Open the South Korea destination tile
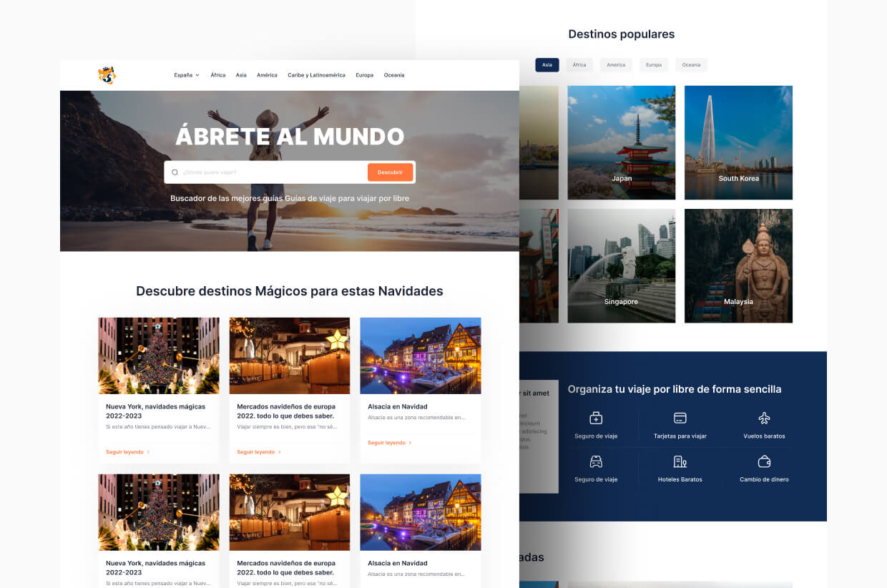This screenshot has width=887, height=588. 738,143
